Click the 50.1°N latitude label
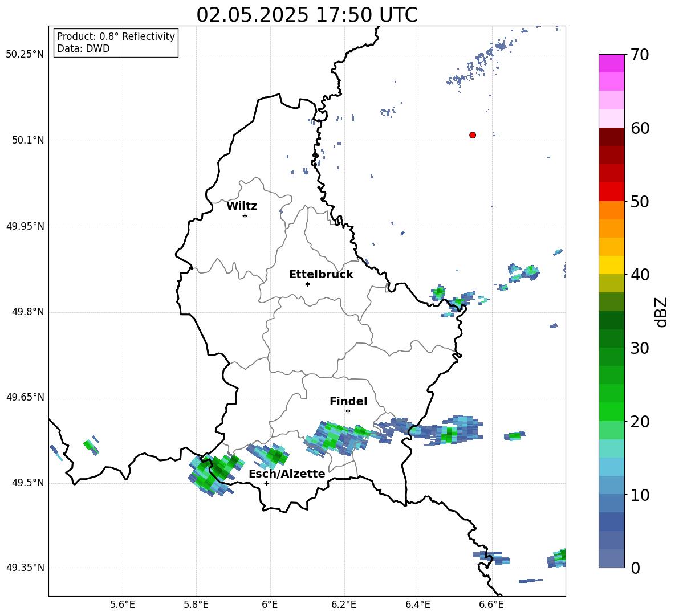 (x=27, y=141)
